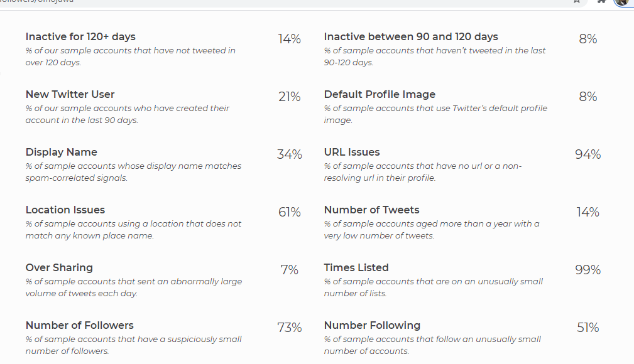634x364 pixels.
Task: Select the "New Twitter User" heading
Action: (x=70, y=95)
